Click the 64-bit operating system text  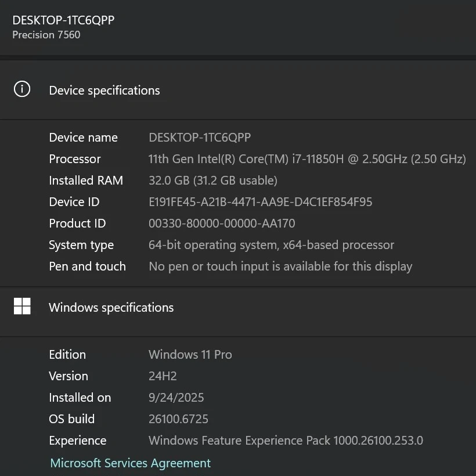click(x=271, y=245)
